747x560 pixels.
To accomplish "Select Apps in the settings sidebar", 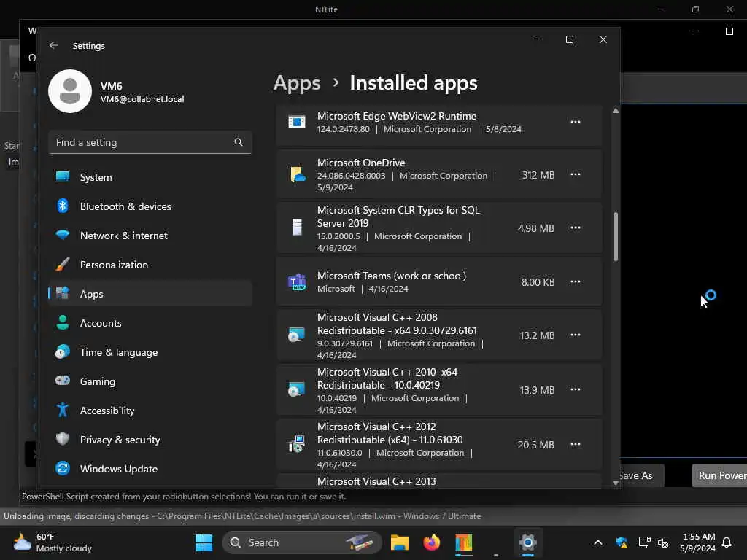I will pos(150,294).
